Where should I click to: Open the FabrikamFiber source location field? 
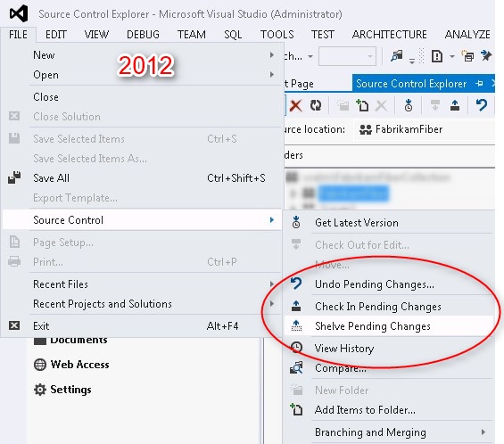[425, 129]
